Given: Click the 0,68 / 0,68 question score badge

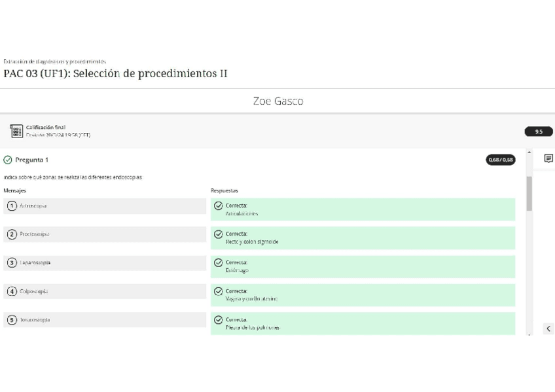Looking at the screenshot, I should click(x=500, y=160).
